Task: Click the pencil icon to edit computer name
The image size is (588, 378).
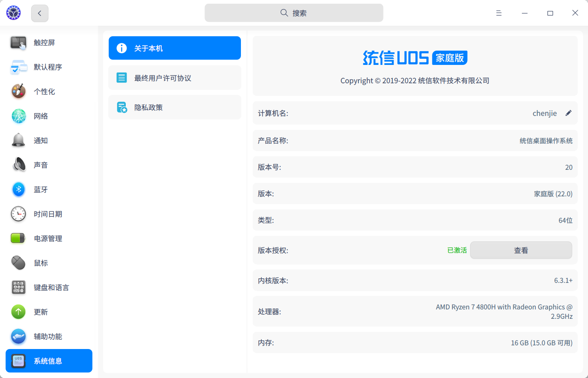Action: (x=568, y=113)
